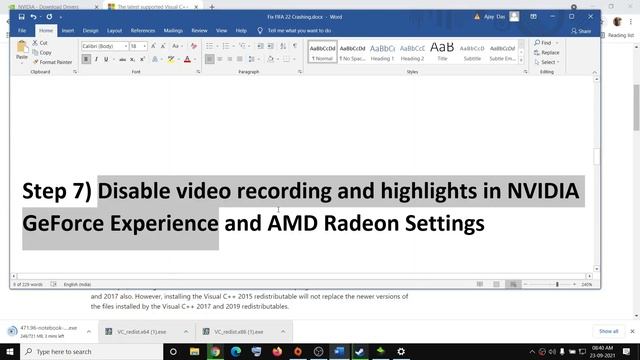Toggle Underline formatting
The height and width of the screenshot is (360, 640).
[106, 60]
